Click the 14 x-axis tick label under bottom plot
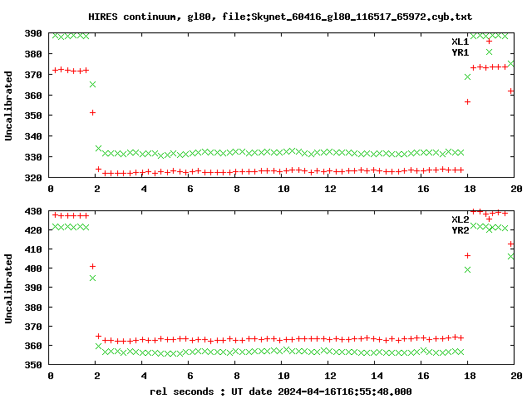532x399 pixels. click(x=377, y=376)
